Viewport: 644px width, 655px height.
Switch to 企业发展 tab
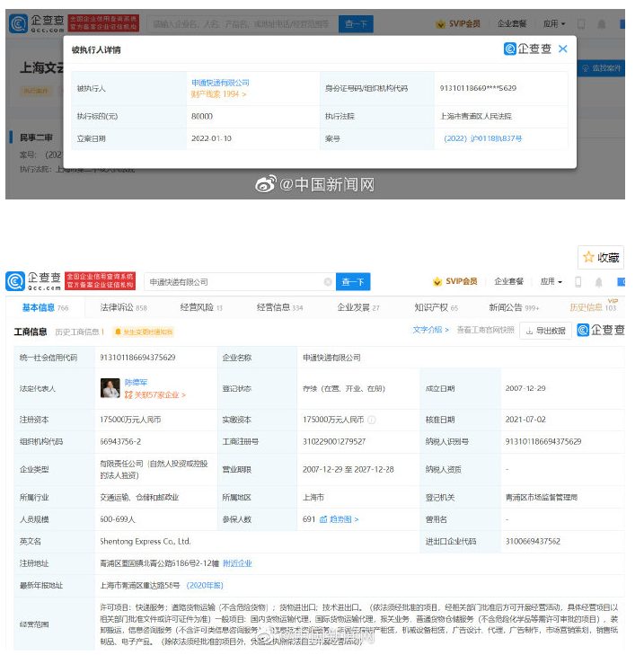point(358,307)
